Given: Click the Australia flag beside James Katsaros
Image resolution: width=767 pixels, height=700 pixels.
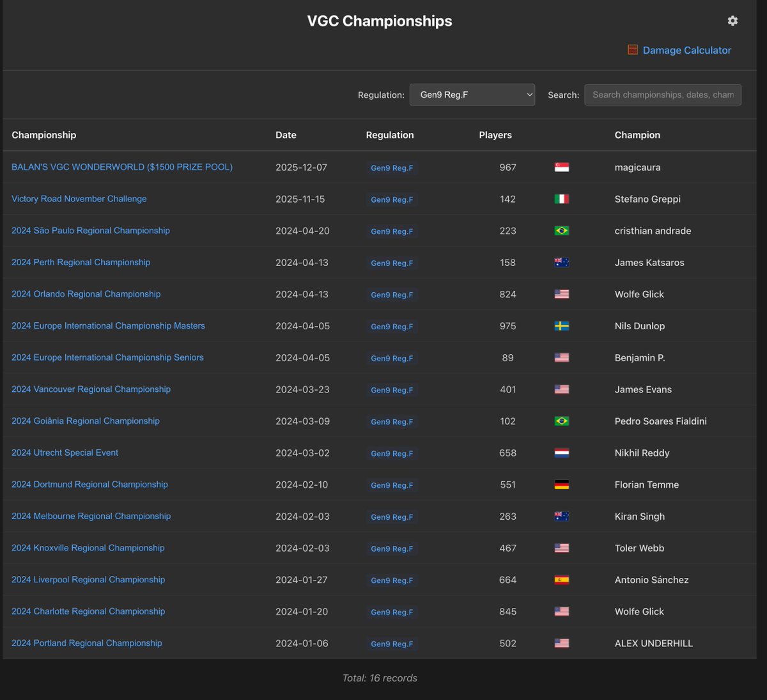Looking at the screenshot, I should point(562,262).
